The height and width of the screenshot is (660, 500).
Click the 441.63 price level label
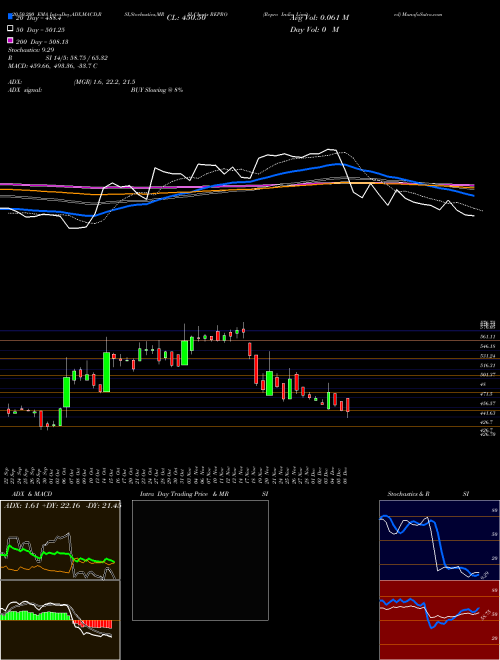click(x=487, y=413)
